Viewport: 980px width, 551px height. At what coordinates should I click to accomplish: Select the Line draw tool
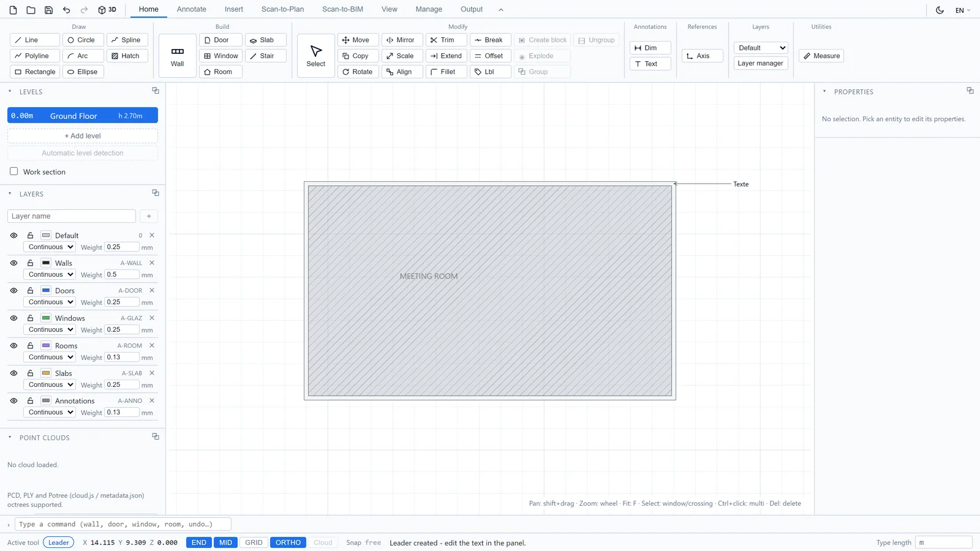click(x=35, y=40)
